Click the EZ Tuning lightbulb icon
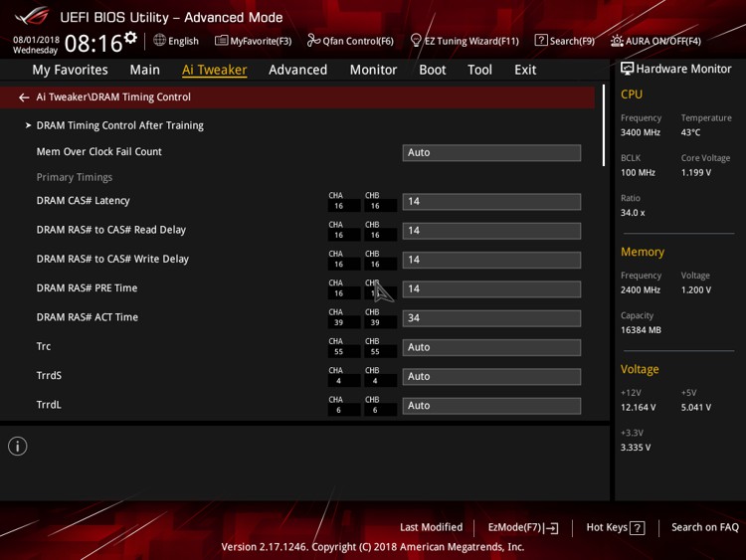 point(416,41)
